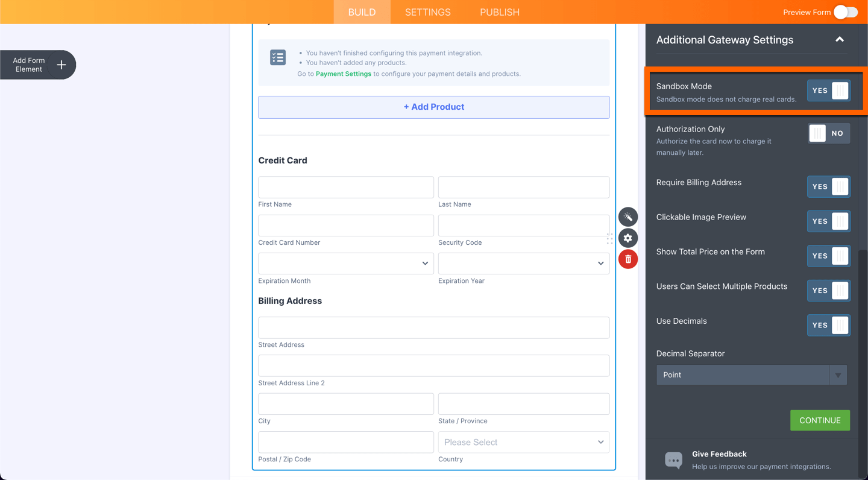Click the City input field
This screenshot has width=868, height=480.
click(346, 404)
